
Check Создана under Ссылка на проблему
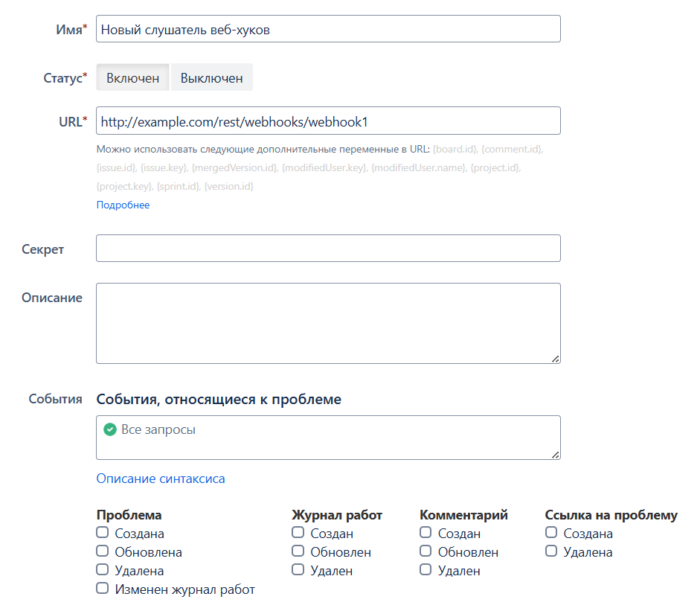(551, 532)
